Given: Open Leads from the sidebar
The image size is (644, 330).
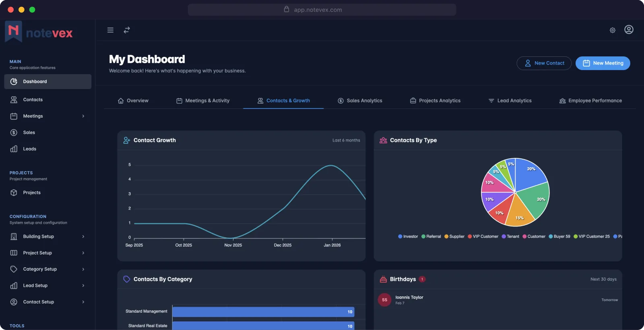Looking at the screenshot, I should (x=48, y=149).
